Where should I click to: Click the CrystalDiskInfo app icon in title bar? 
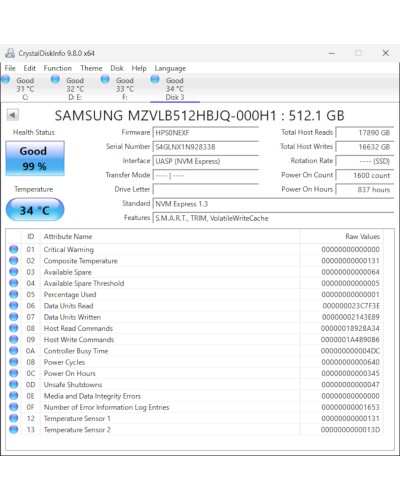pyautogui.click(x=10, y=53)
